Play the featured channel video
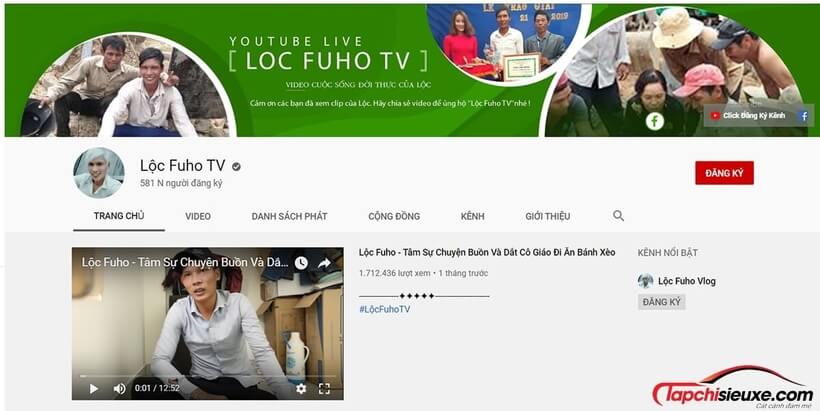 (94, 388)
